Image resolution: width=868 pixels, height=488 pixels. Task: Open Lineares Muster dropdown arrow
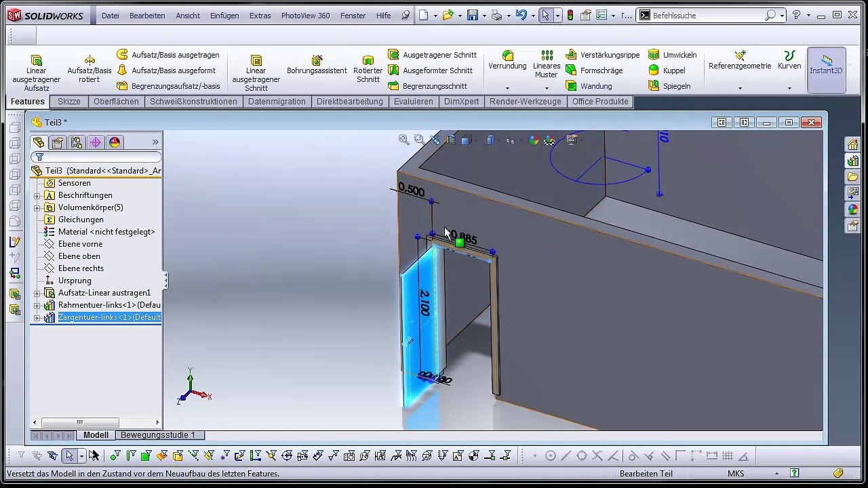547,88
